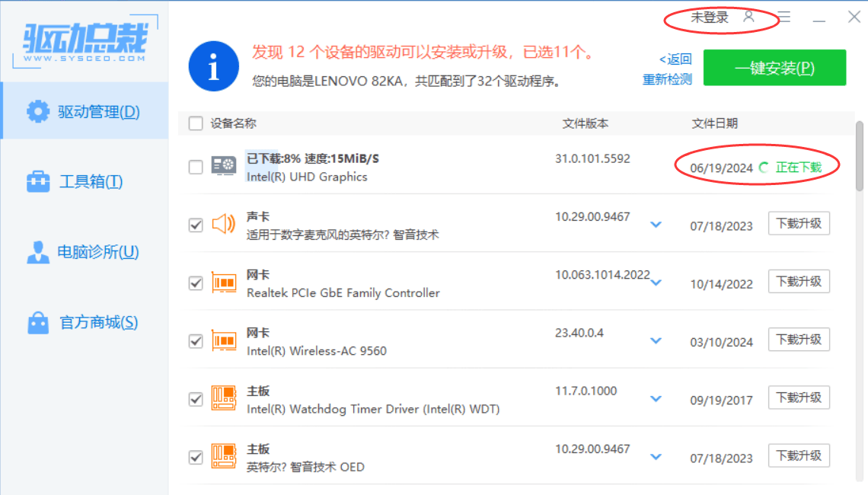Click the 设备名称 column header

pyautogui.click(x=233, y=123)
